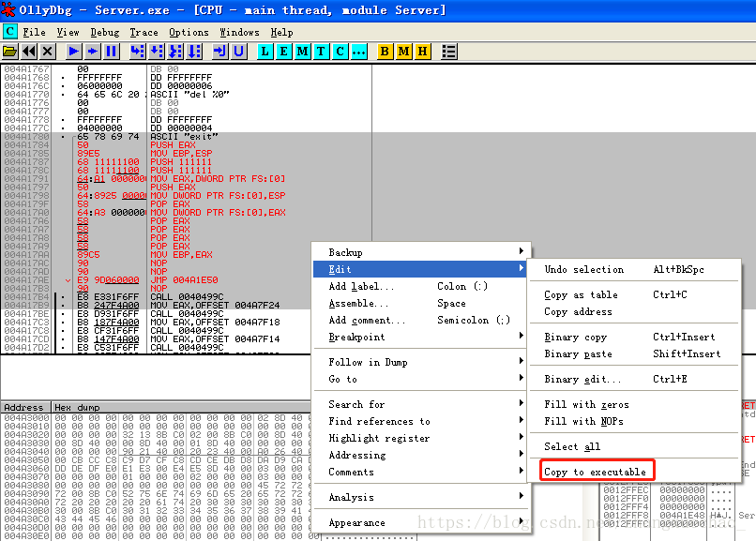The image size is (756, 541).
Task: Open the Debug menu
Action: [105, 32]
